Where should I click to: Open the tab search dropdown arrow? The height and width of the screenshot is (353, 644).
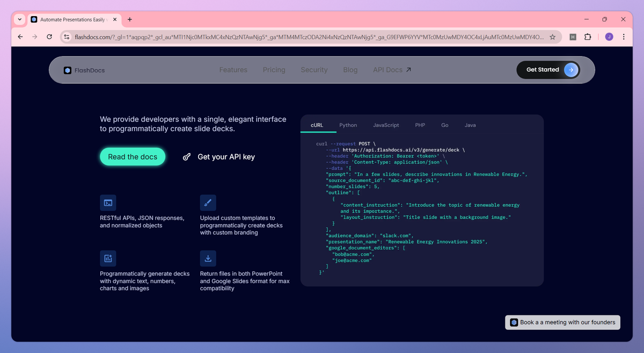pyautogui.click(x=20, y=19)
